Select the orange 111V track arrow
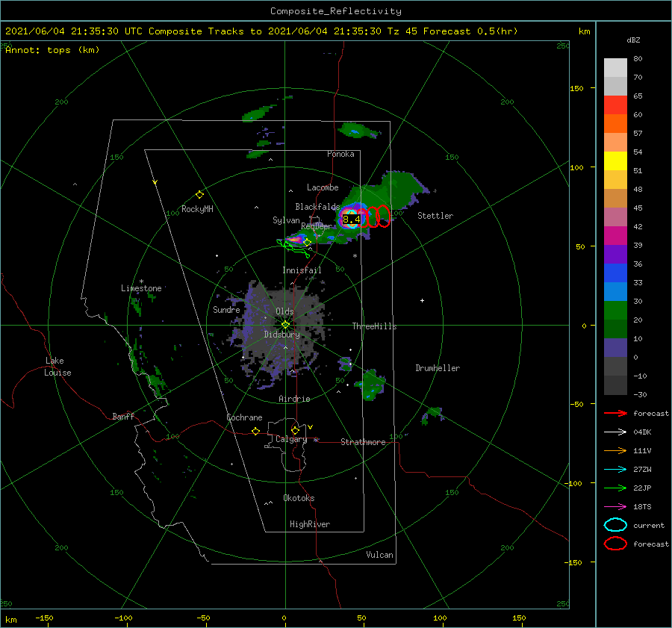The width and height of the screenshot is (672, 628). coord(615,450)
